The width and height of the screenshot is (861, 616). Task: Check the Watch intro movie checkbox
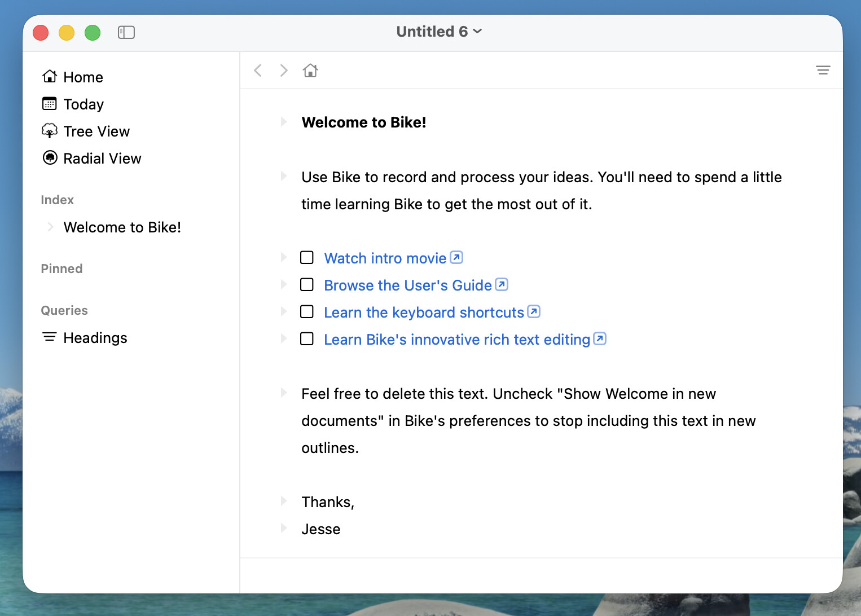pos(307,258)
